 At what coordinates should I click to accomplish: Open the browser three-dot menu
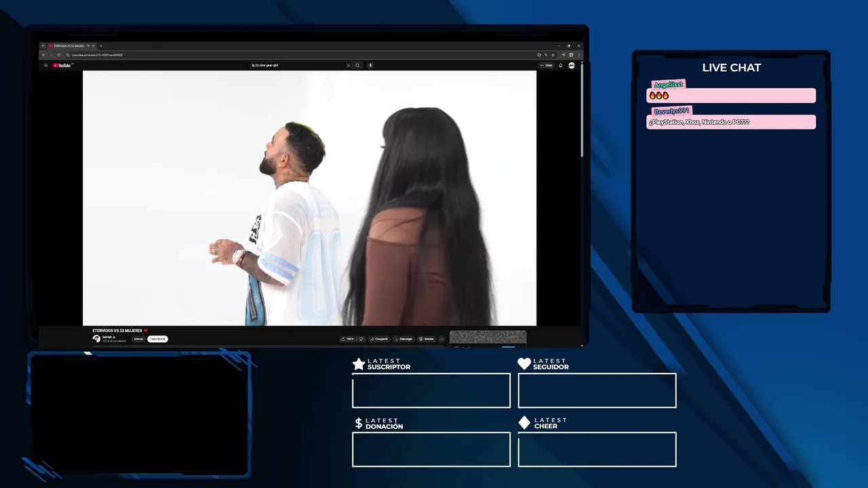pyautogui.click(x=578, y=55)
